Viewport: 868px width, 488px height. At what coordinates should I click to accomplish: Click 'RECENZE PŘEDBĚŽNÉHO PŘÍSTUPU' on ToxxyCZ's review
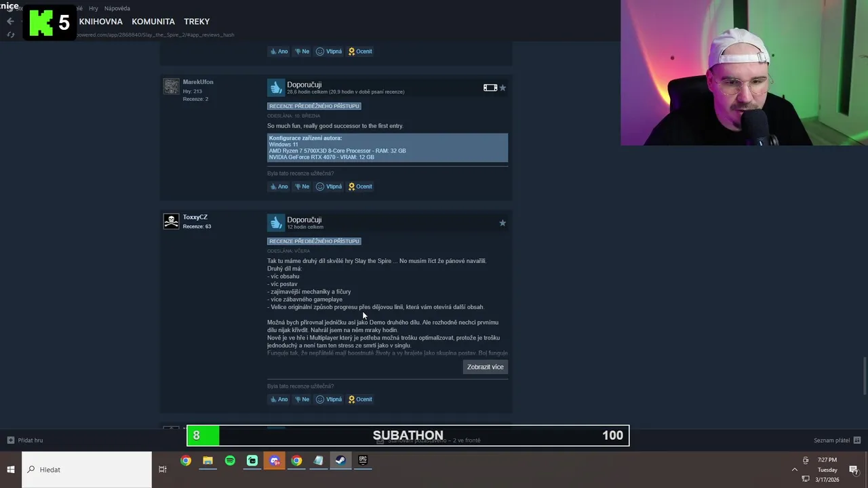point(314,241)
